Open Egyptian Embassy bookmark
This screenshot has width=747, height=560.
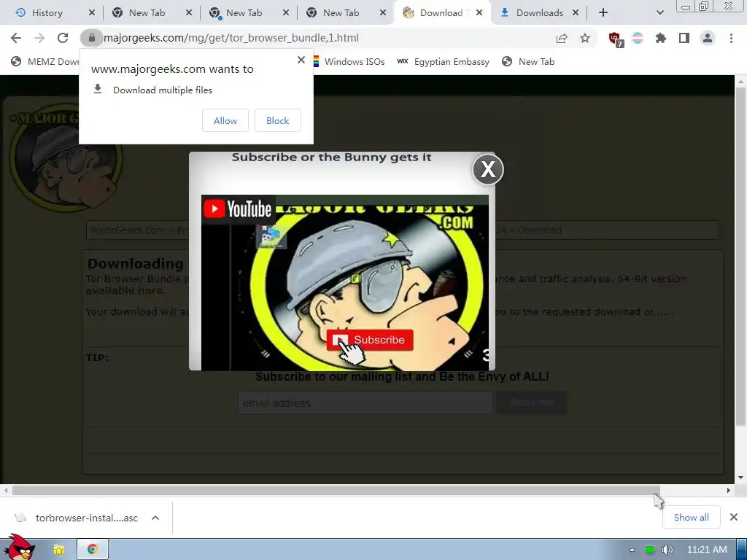point(443,61)
